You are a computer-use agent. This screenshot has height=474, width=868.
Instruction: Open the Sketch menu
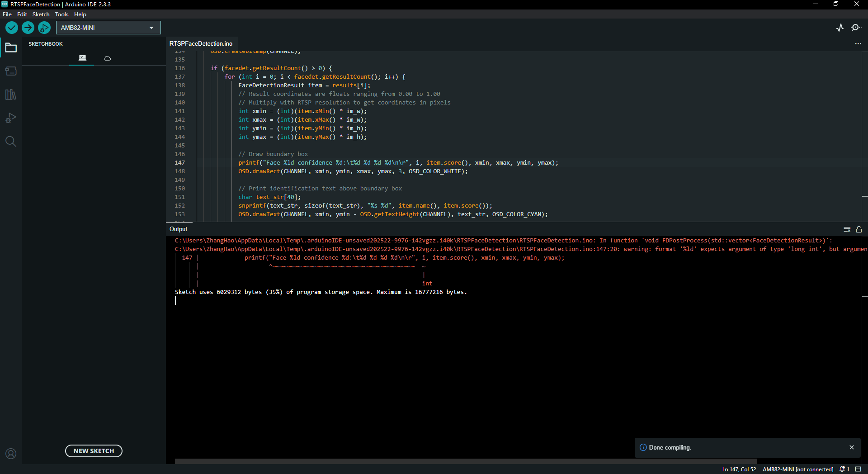[x=41, y=14]
